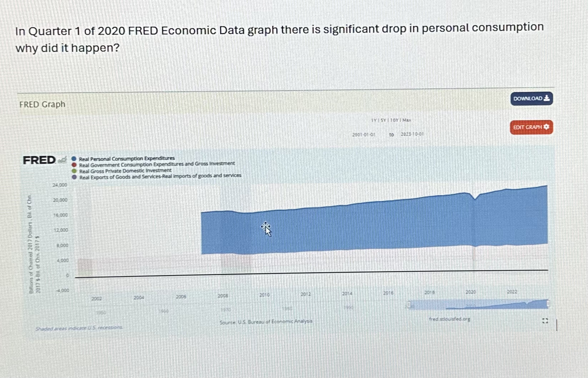Select the 5Y time range option
This screenshot has height=378, width=588.
[384, 121]
